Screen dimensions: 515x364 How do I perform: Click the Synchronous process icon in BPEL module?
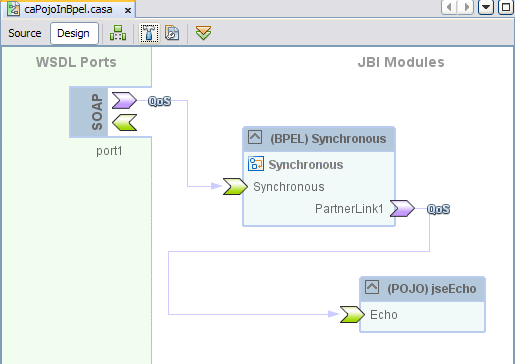[256, 164]
